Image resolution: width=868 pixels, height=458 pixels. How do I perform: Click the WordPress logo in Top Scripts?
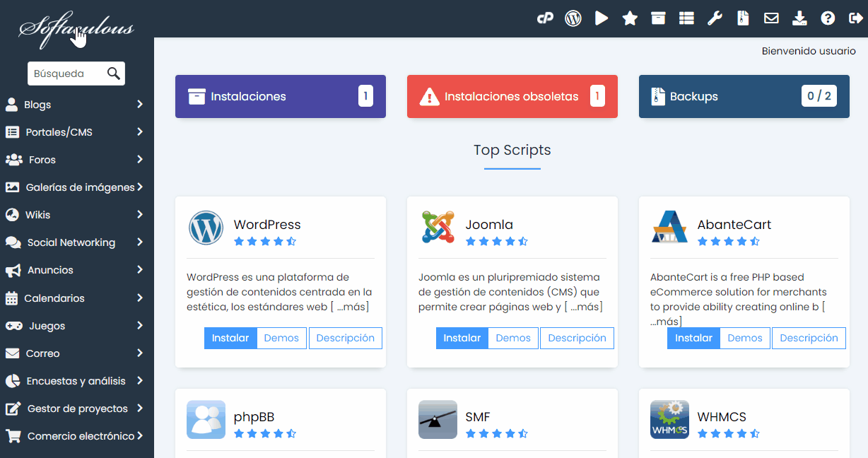coord(206,228)
